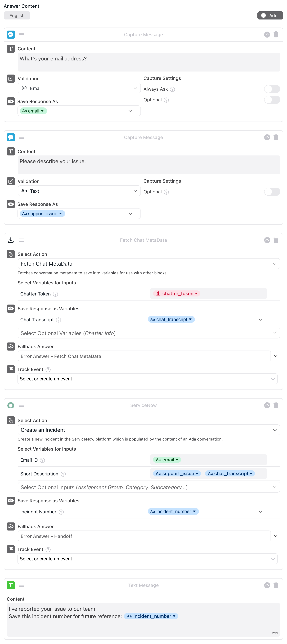The image size is (287, 644).
Task: Click help icon next to Always Ask
Action: click(x=172, y=89)
